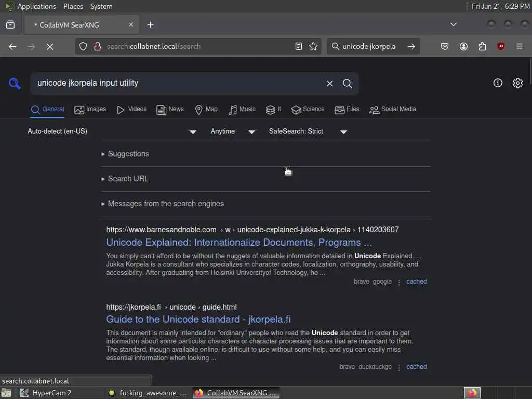The width and height of the screenshot is (532, 399).
Task: Open the Places menu
Action: click(x=73, y=6)
